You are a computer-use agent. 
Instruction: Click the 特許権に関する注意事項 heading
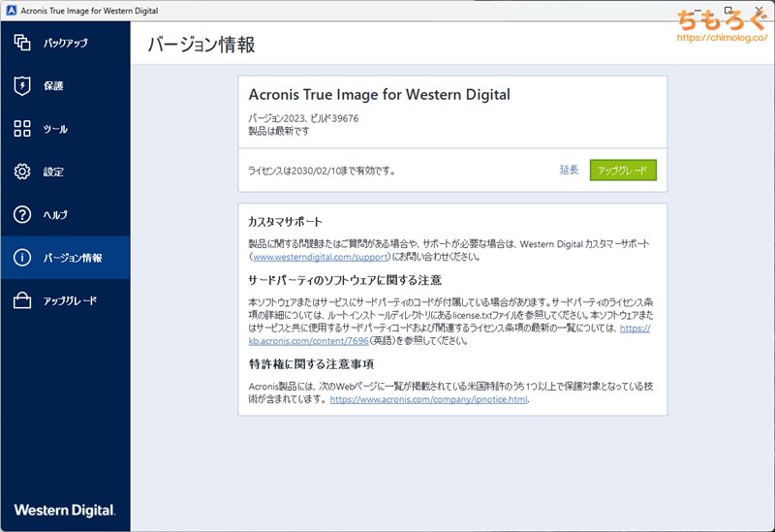[311, 364]
